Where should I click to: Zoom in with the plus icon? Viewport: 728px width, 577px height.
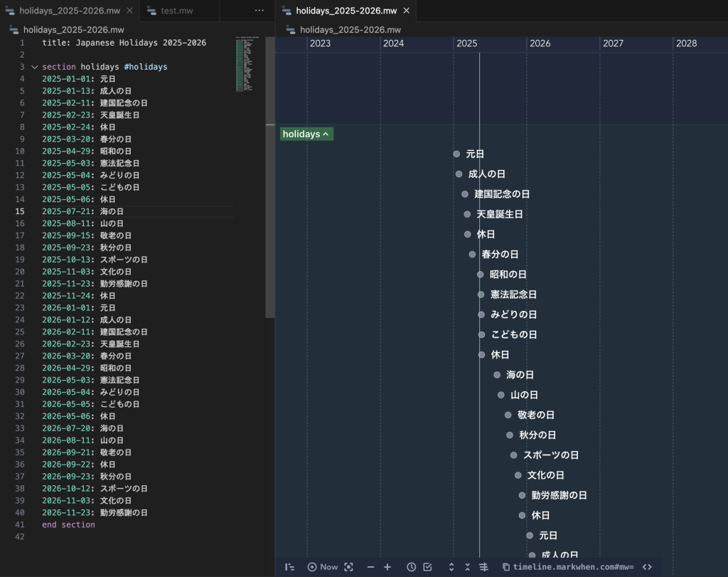387,567
